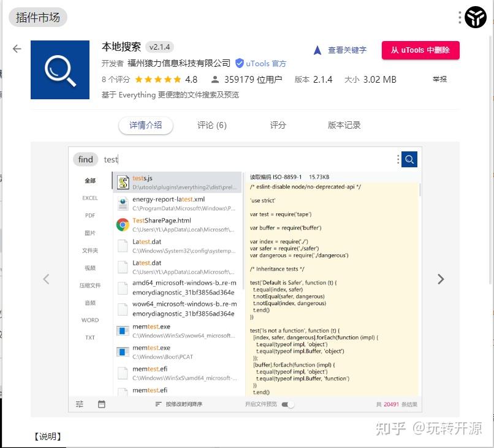Click the search magnifier icon in find bar

409,159
